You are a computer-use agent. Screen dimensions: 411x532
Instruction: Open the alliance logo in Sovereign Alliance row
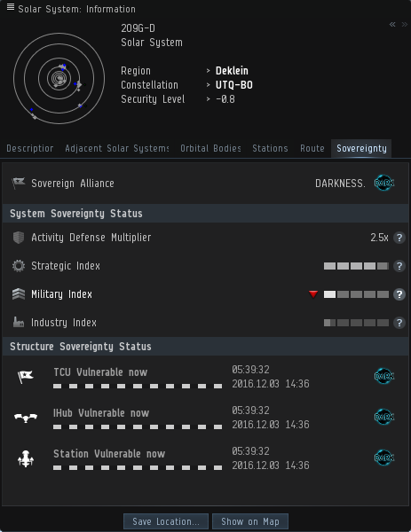click(x=384, y=184)
